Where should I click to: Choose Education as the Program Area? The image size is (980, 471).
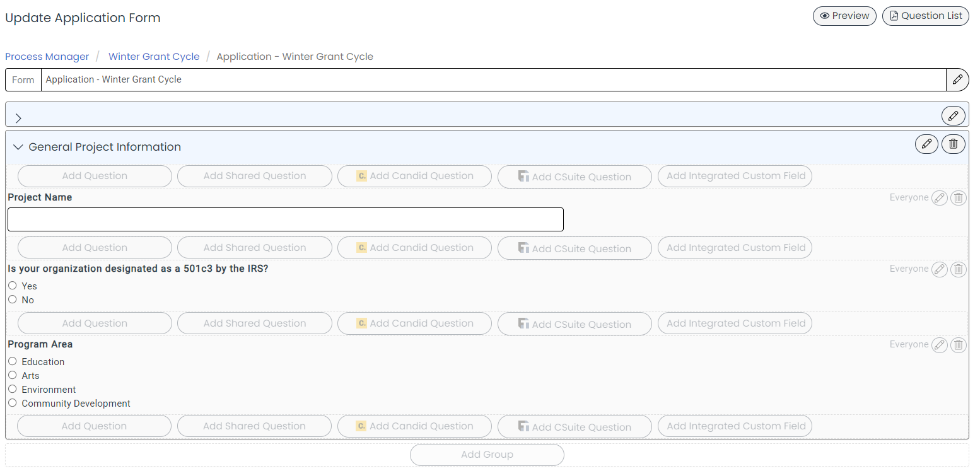[12, 361]
